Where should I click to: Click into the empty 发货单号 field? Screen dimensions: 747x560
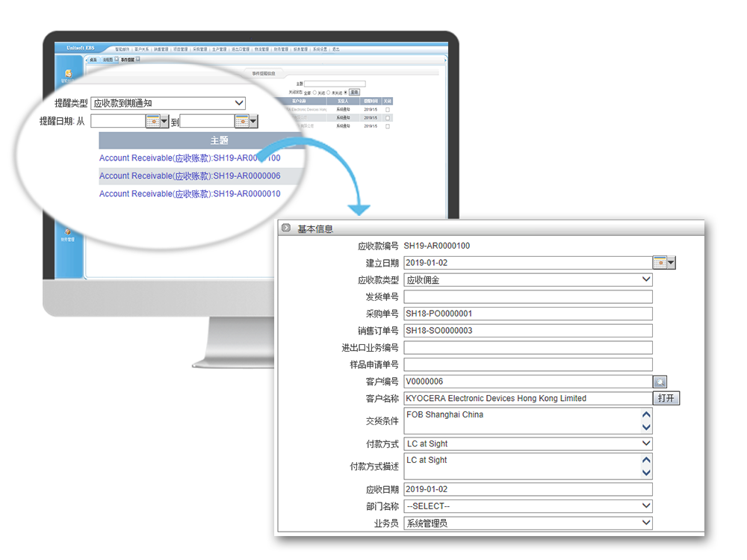click(x=528, y=296)
